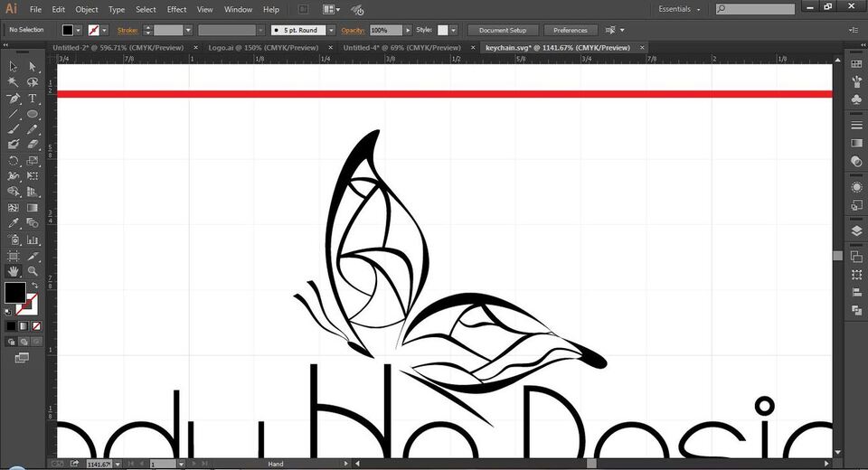Click the Preferences button
The width and height of the screenshot is (868, 470).
point(571,31)
